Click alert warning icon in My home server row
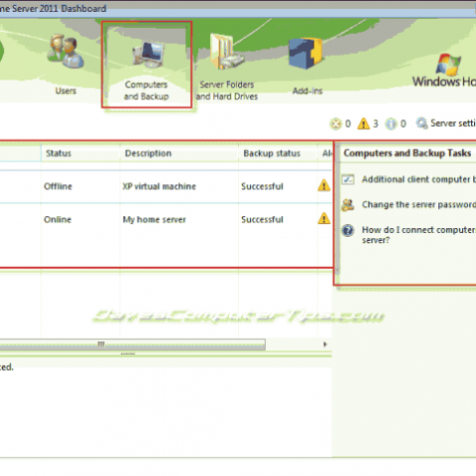The image size is (476, 476). click(324, 218)
